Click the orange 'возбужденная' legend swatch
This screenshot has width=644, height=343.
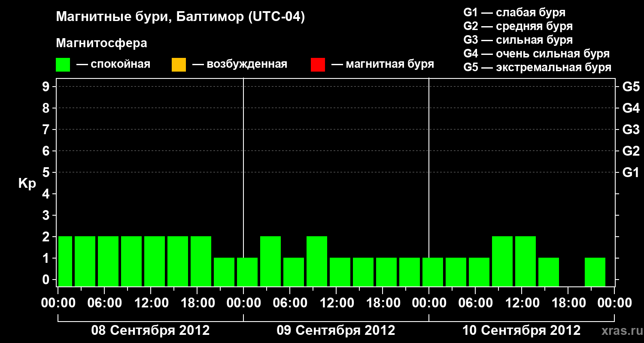coord(179,65)
